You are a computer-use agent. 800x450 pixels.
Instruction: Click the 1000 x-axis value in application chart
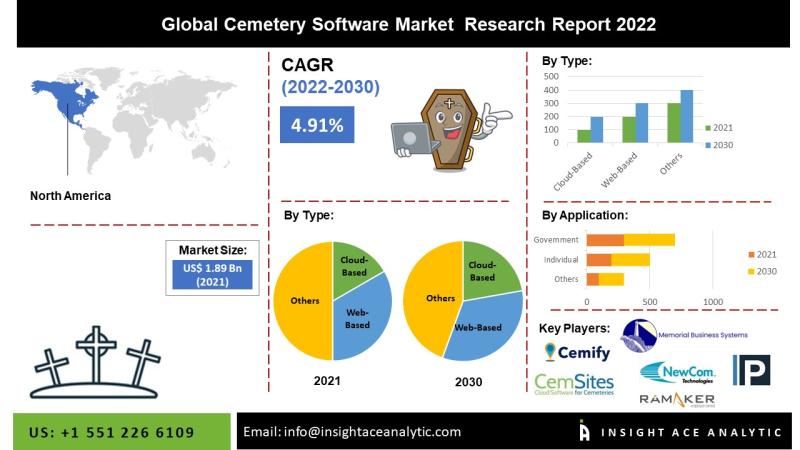click(713, 302)
